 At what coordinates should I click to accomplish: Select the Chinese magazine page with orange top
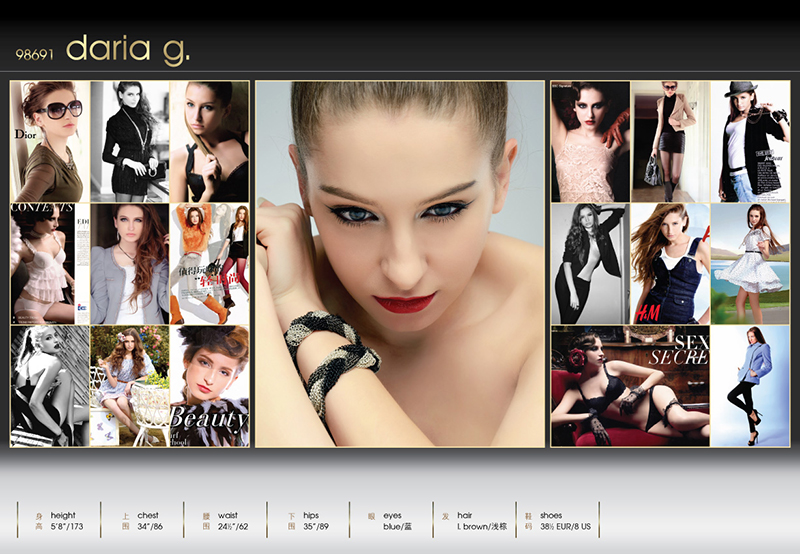[209, 264]
